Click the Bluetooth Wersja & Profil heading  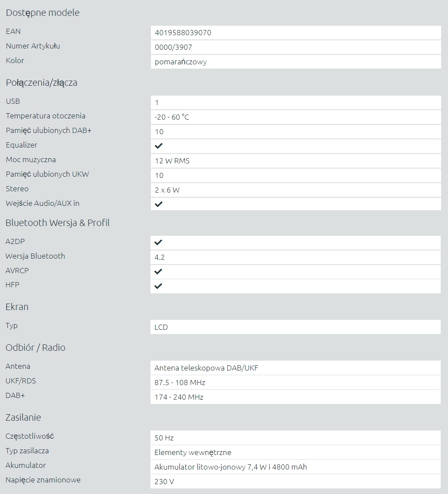pyautogui.click(x=57, y=223)
